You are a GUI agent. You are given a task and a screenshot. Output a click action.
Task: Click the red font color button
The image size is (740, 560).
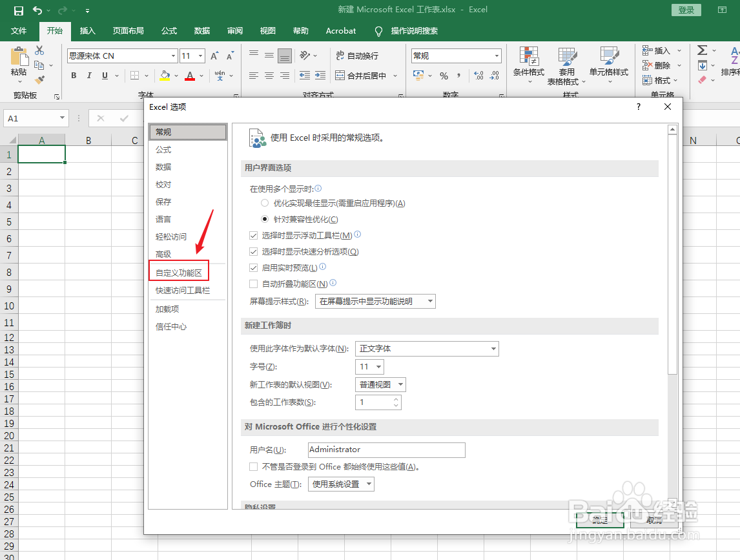[190, 76]
